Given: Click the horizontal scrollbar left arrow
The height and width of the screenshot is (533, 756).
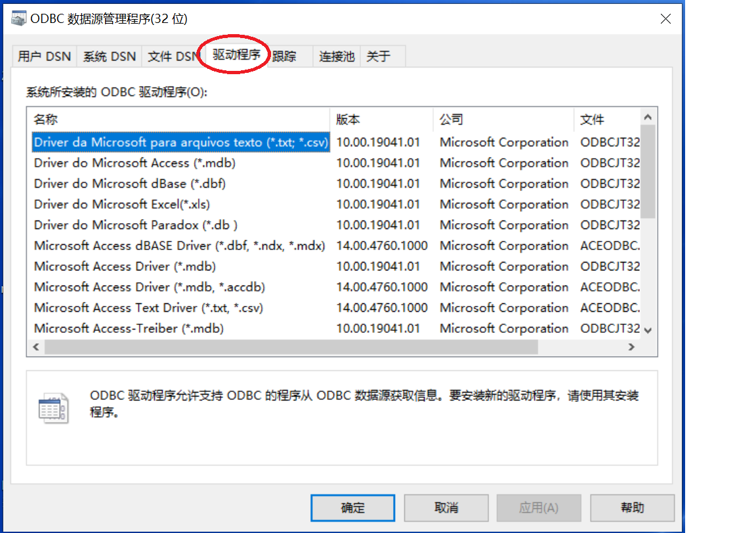Looking at the screenshot, I should 36,347.
